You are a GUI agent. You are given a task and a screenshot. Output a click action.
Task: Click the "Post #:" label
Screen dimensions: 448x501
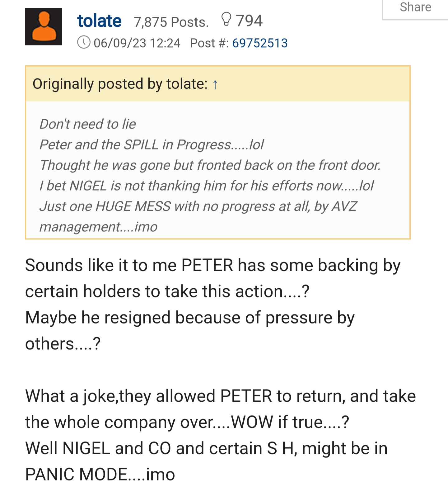209,43
